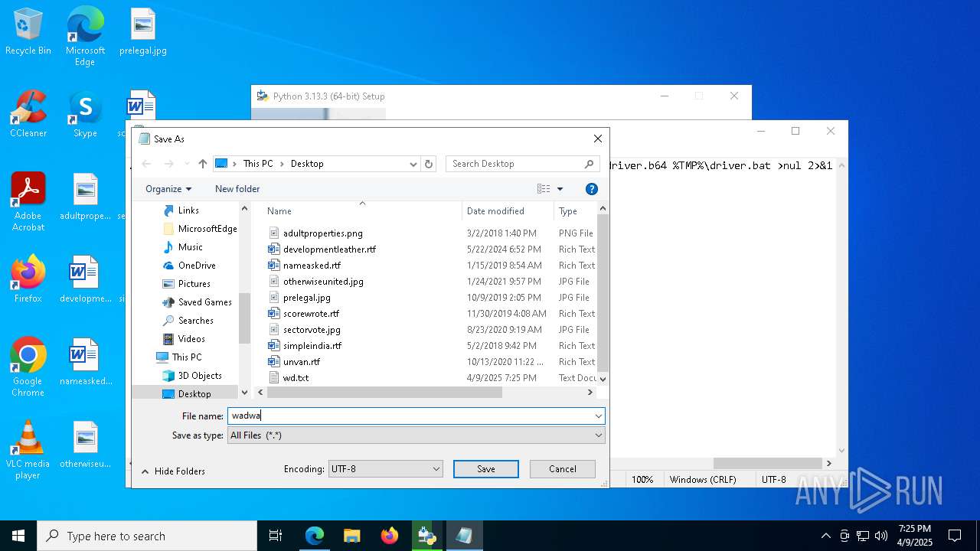The image size is (980, 551).
Task: Select Saved Games in the navigation tree
Action: click(205, 302)
